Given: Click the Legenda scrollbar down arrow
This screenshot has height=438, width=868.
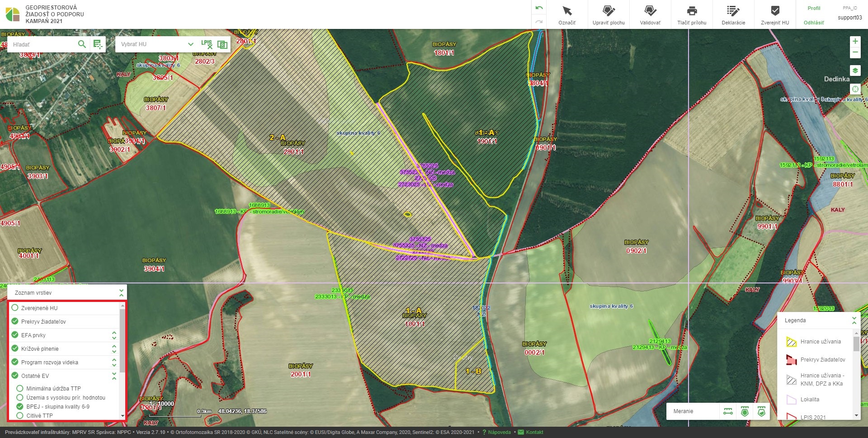Looking at the screenshot, I should pyautogui.click(x=856, y=415).
